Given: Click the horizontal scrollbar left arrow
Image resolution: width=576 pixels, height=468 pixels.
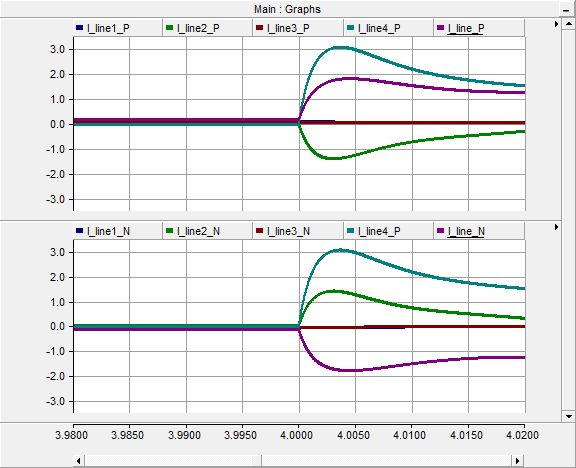Looking at the screenshot, I should click(78, 461).
